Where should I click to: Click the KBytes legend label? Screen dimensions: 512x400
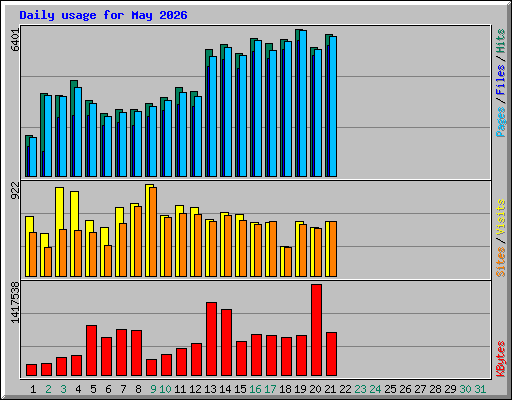tap(500, 359)
